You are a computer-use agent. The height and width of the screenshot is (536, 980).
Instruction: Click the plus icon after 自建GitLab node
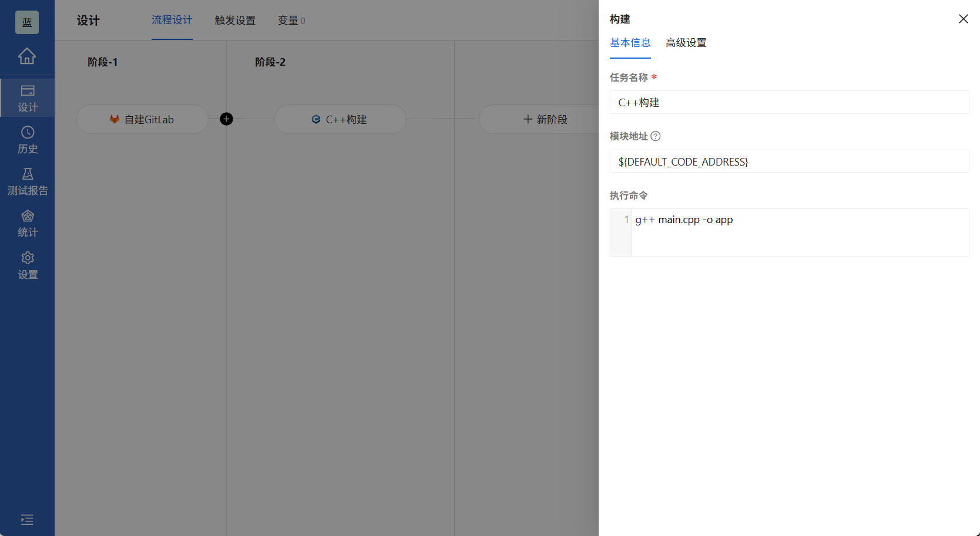(226, 119)
